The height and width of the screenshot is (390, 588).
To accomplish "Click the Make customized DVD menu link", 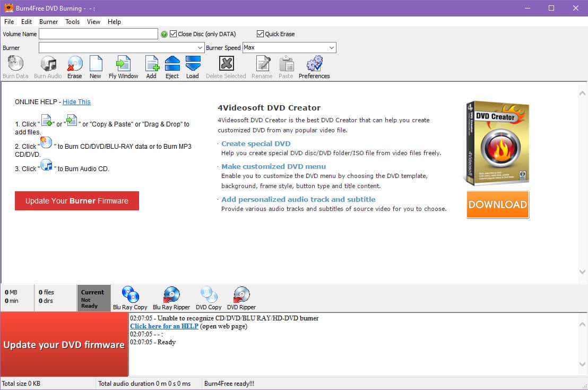I will (273, 167).
